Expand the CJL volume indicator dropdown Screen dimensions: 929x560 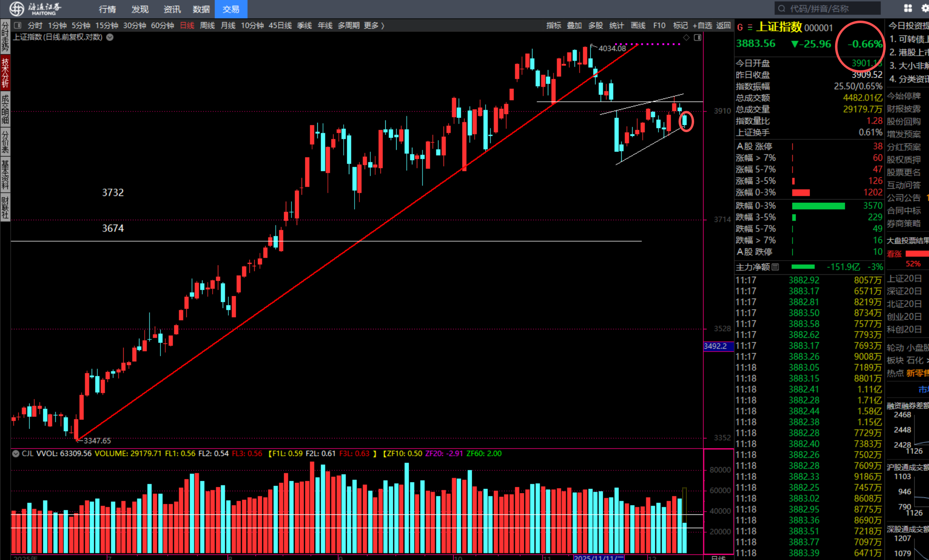click(16, 453)
